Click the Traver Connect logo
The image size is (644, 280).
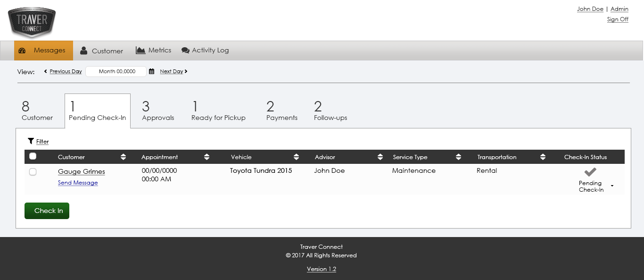(32, 23)
